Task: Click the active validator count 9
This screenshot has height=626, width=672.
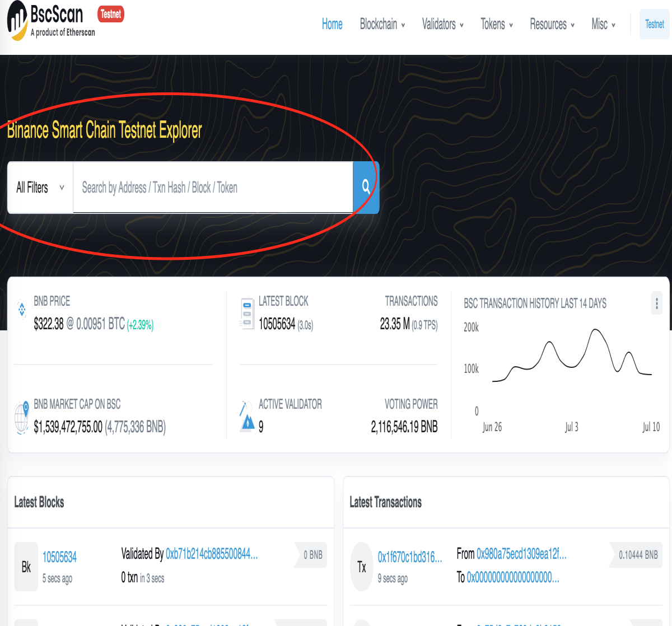Action: [x=261, y=427]
